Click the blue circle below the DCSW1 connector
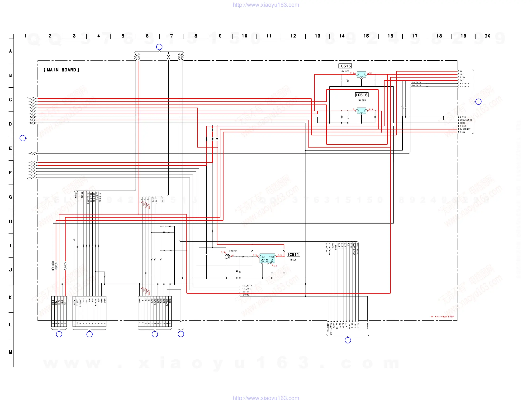 coord(90,334)
